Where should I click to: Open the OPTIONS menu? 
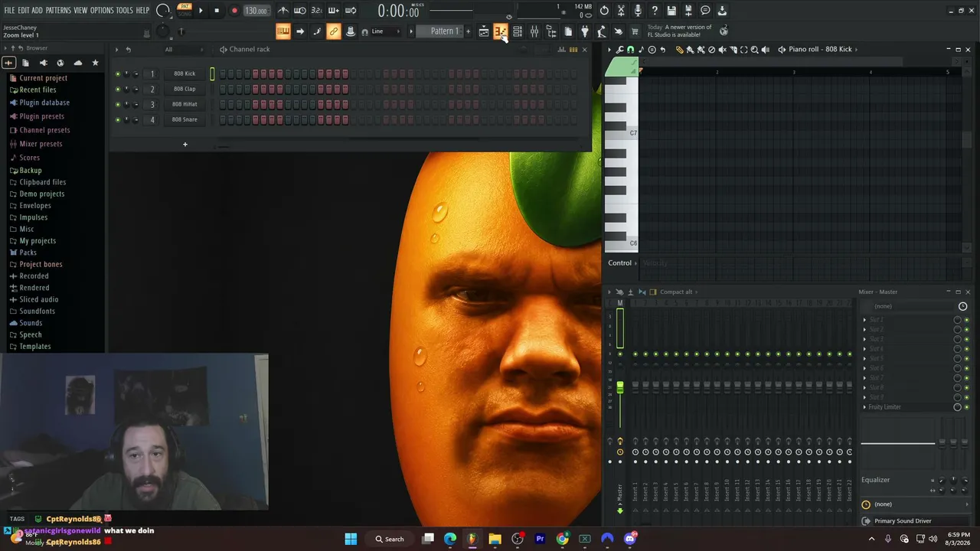[102, 11]
